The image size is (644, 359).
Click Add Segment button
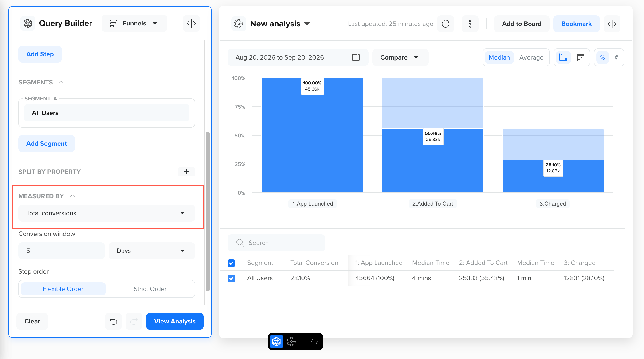click(x=47, y=143)
